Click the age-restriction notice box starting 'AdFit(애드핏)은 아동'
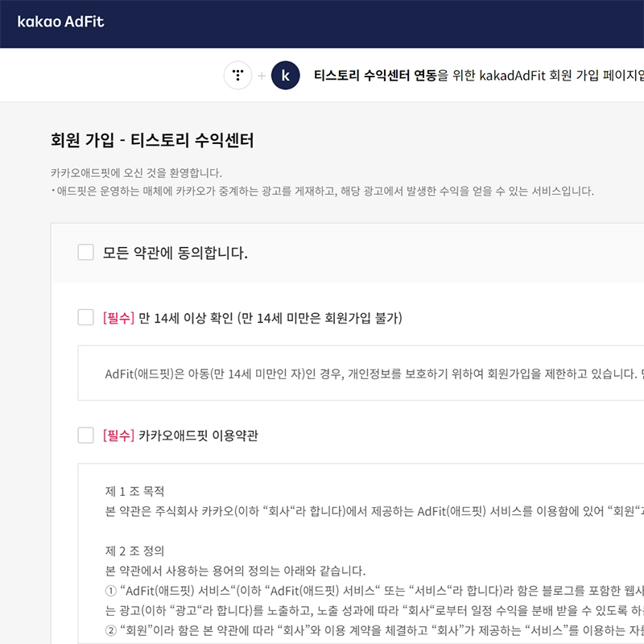 tap(361, 373)
